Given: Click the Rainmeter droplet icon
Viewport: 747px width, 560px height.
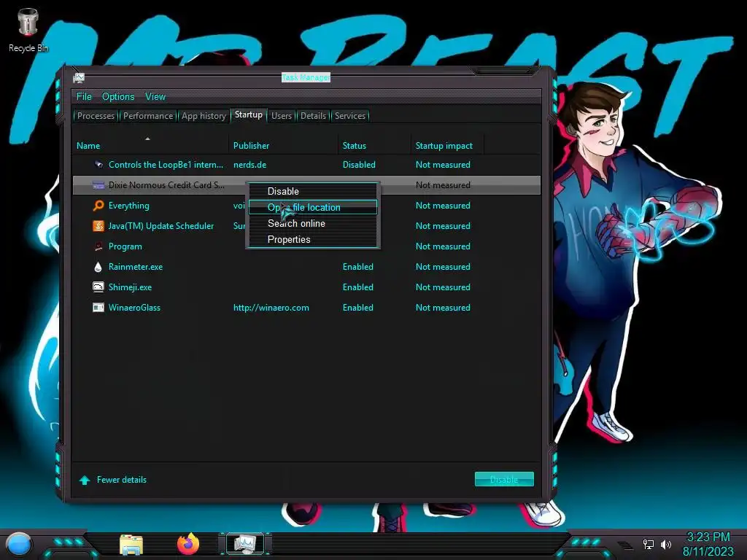Looking at the screenshot, I should pyautogui.click(x=98, y=267).
